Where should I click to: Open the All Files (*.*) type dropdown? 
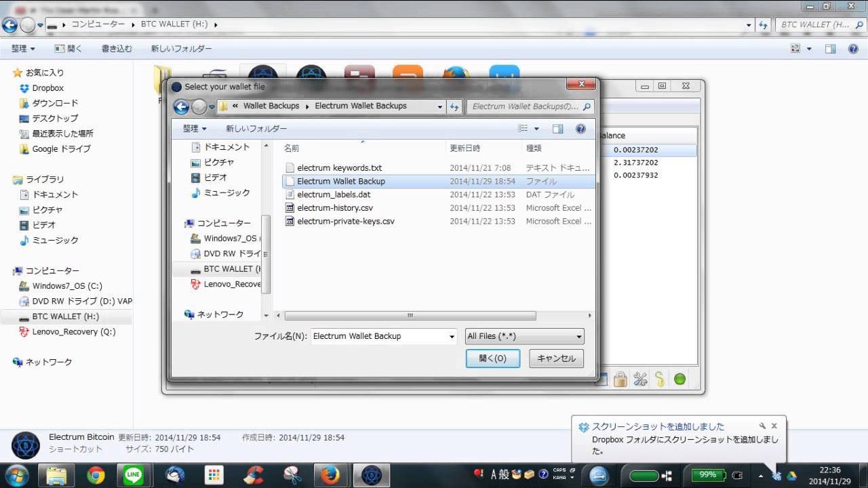pyautogui.click(x=524, y=336)
